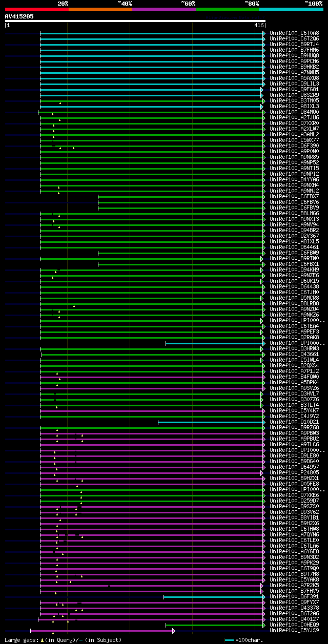Select hit label UniRef100_Q6F390
This screenshot has width=328, height=644.
(294, 146)
